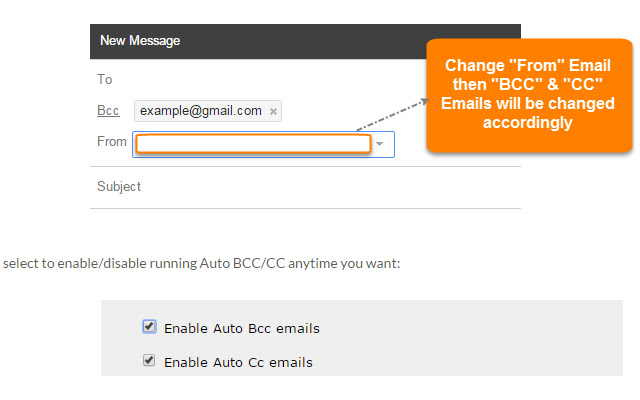Image resolution: width=640 pixels, height=400 pixels.
Task: Click the dashed gray arrow toward the callout
Action: pyautogui.click(x=390, y=115)
